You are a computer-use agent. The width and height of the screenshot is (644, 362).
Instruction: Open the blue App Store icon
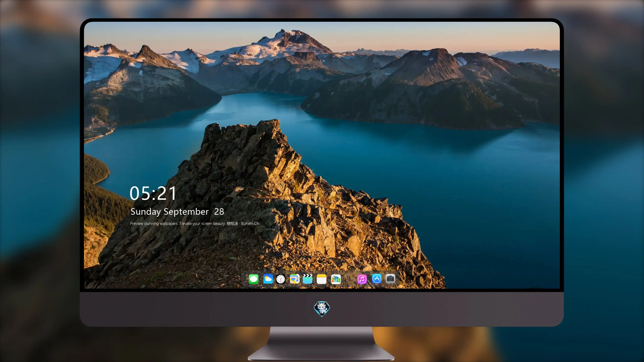coord(377,279)
